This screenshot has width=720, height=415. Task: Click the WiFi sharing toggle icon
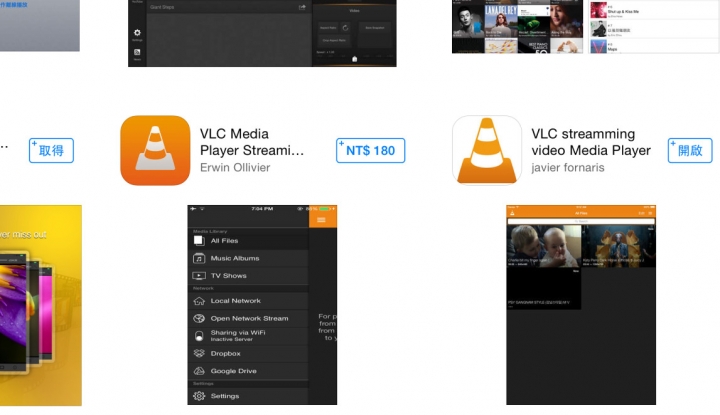coord(199,336)
